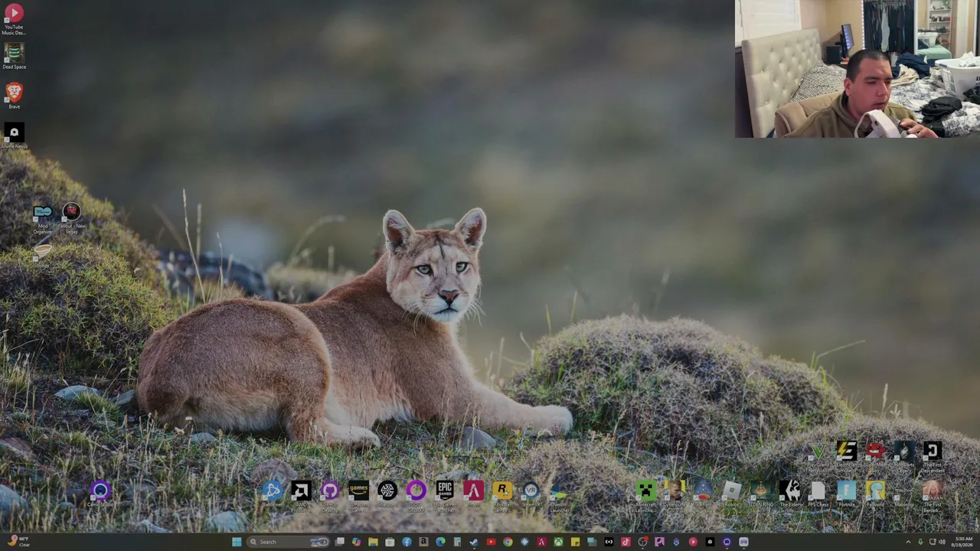The height and width of the screenshot is (551, 980).
Task: Open Grand Theft Auto V shortcut
Action: (x=818, y=456)
